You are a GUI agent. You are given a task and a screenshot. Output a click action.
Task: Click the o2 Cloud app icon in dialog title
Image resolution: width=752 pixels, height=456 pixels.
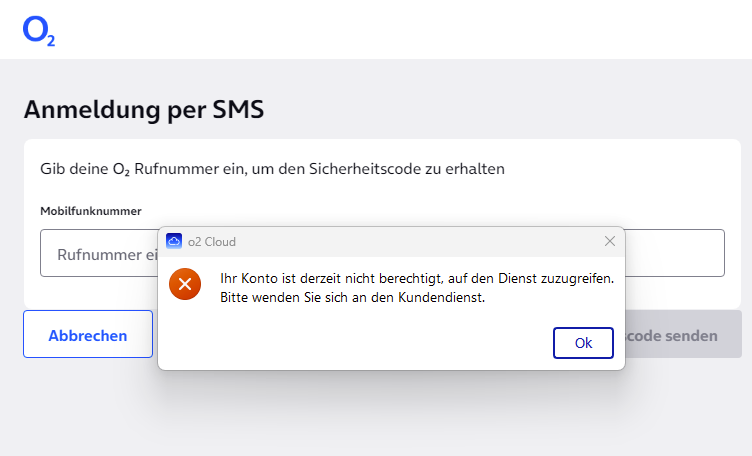(x=174, y=241)
